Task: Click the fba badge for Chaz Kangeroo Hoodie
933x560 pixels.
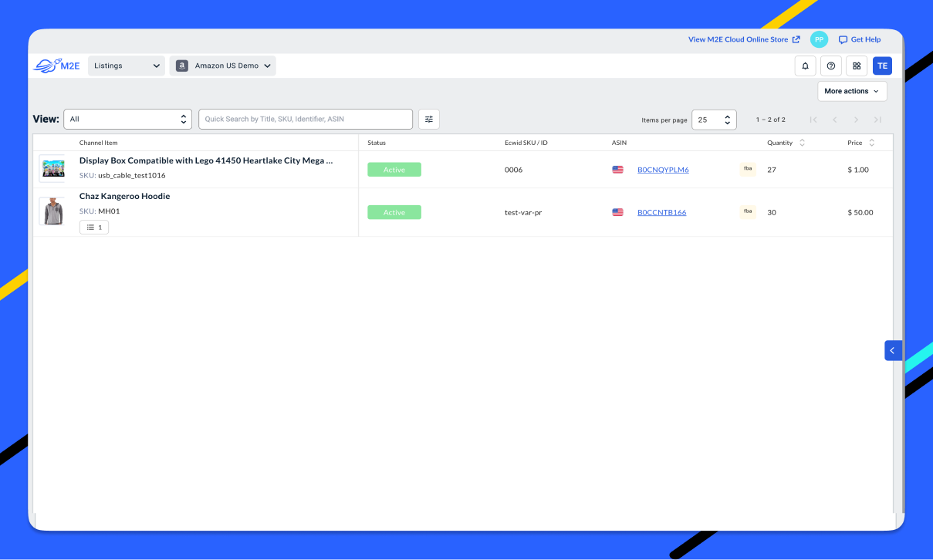Action: coord(747,211)
